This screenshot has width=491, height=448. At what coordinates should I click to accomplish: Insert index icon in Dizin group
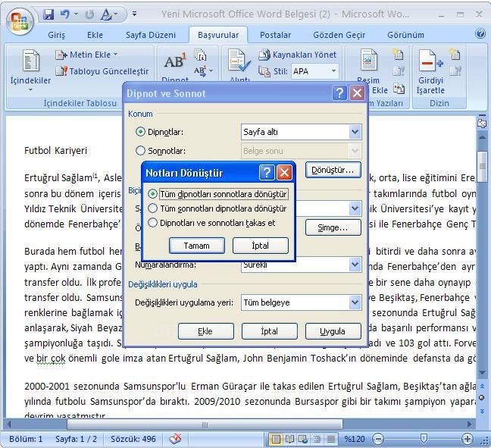[455, 55]
